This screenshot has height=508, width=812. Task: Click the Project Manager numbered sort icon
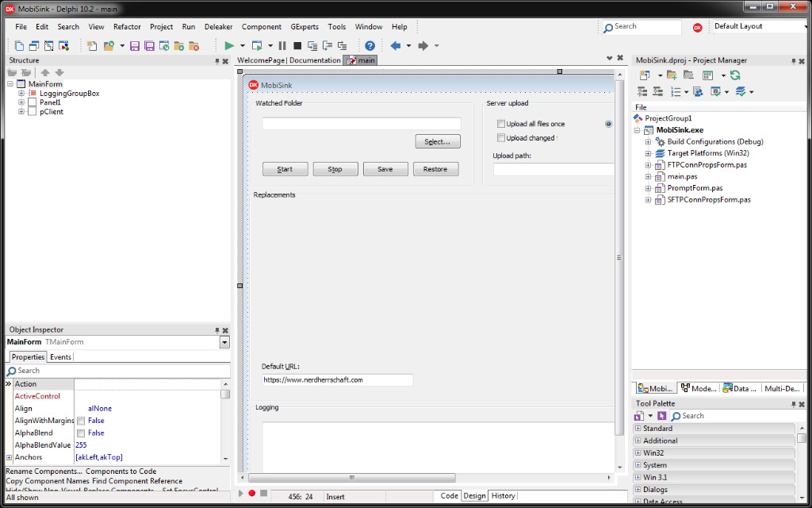click(x=676, y=92)
